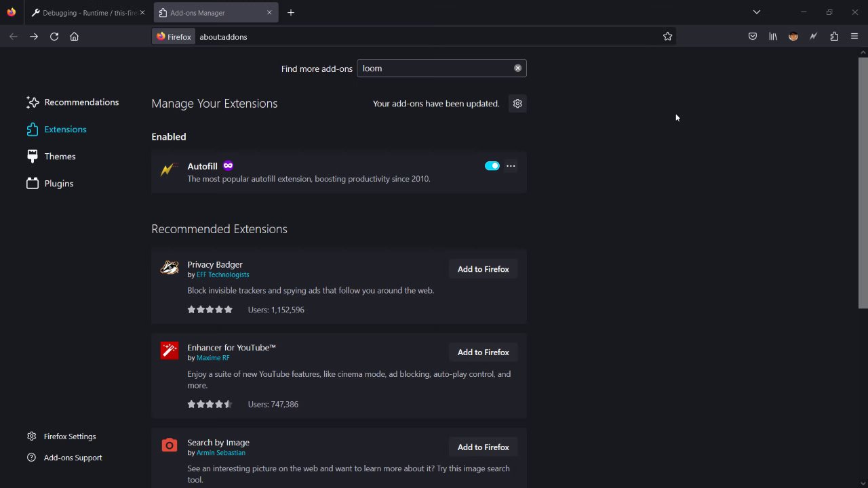This screenshot has width=868, height=488.
Task: Go to the Firefox home page
Action: pos(75,37)
